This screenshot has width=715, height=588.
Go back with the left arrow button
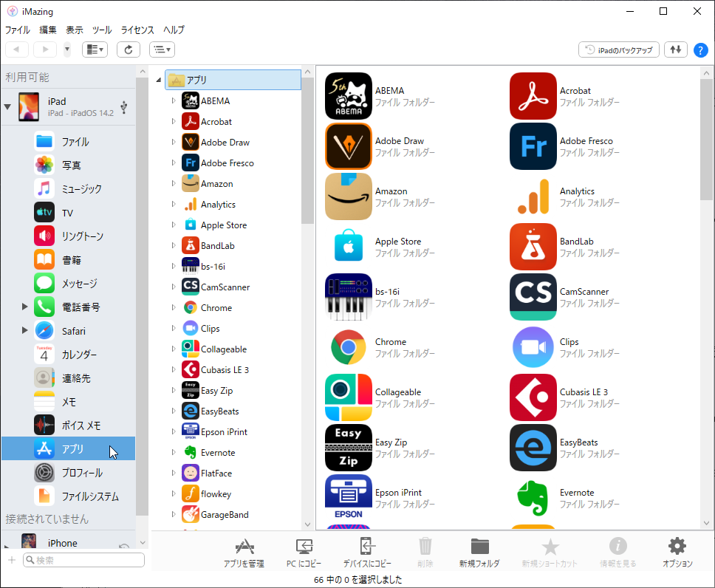pyautogui.click(x=17, y=49)
